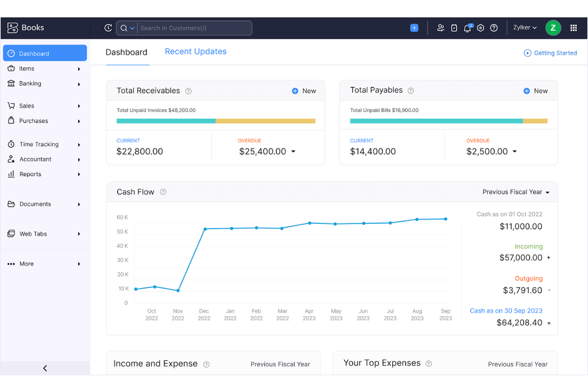Viewport: 588px width, 392px height.
Task: Open the quick create plus icon
Action: [414, 28]
